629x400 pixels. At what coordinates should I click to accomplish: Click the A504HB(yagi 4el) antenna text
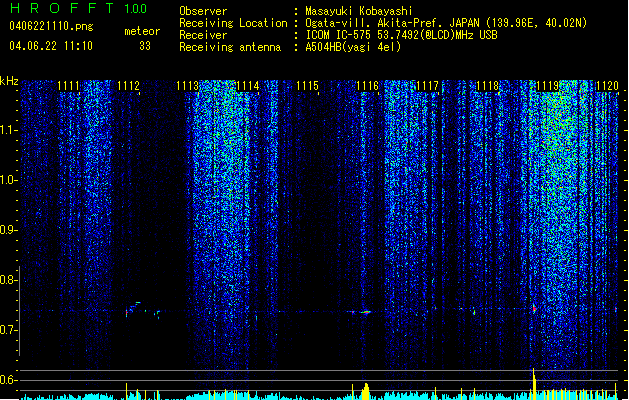[353, 47]
